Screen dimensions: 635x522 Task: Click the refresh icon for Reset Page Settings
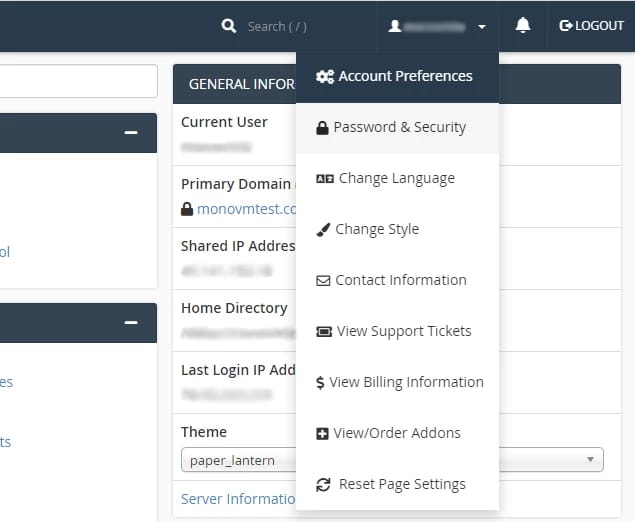point(323,485)
